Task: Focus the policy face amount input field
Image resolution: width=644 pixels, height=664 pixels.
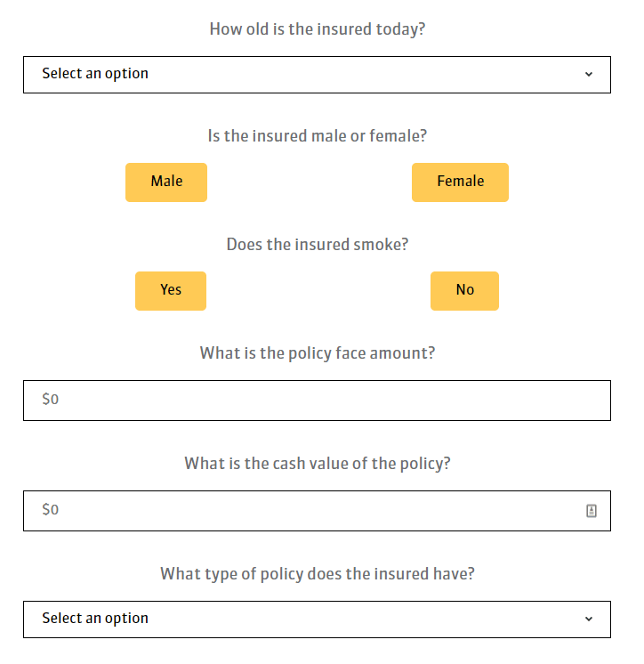Action: (317, 401)
